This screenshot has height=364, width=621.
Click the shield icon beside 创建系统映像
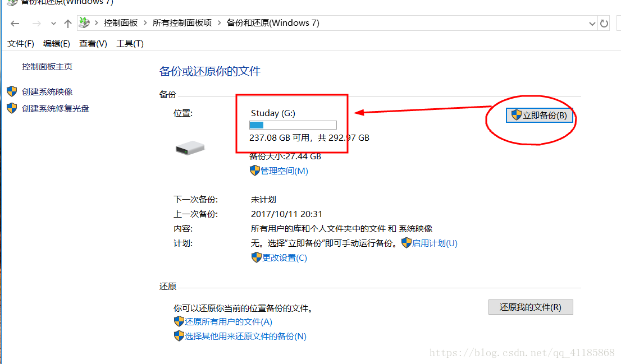(x=12, y=91)
